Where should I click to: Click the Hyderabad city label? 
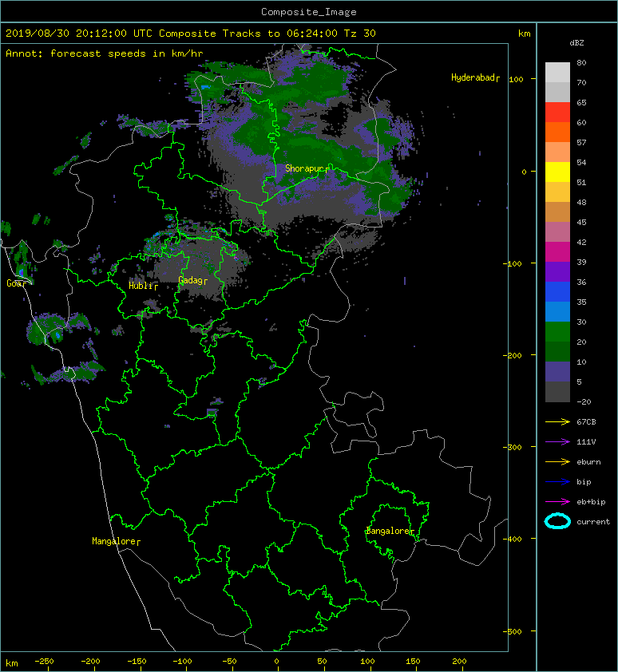[x=473, y=77]
